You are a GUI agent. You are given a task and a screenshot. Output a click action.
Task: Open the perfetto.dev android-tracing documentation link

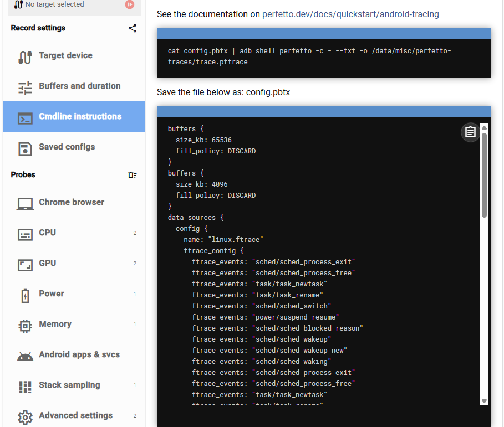coord(350,14)
